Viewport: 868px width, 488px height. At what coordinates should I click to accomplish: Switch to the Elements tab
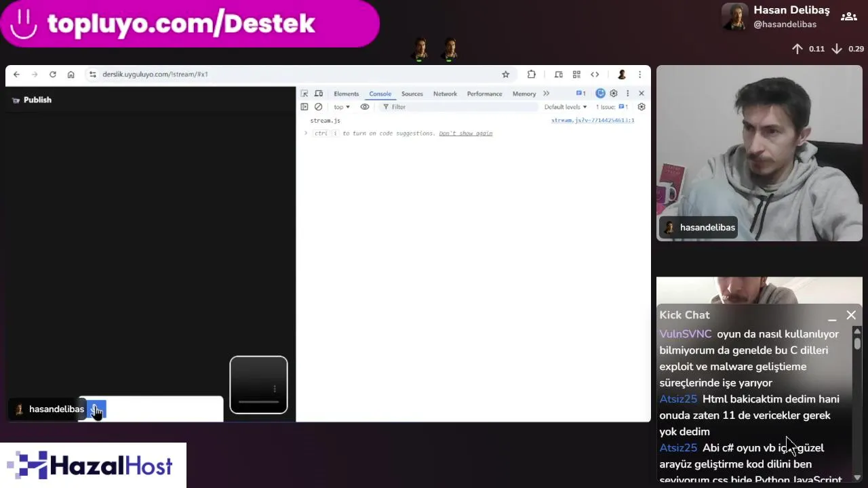[346, 94]
